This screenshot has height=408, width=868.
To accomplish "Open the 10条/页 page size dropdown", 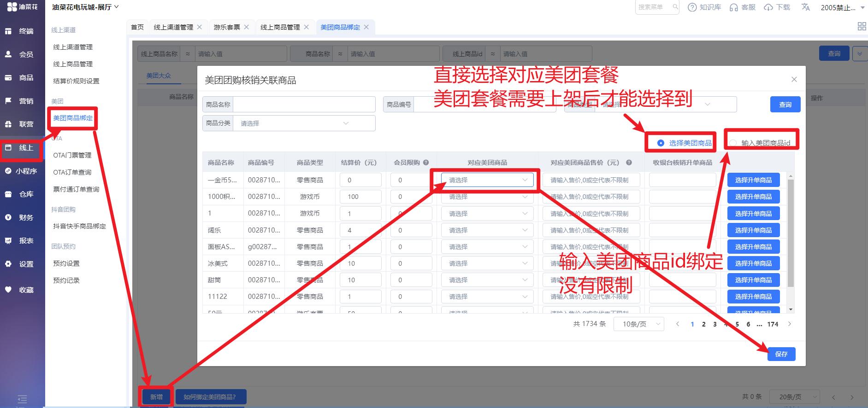I will 639,324.
